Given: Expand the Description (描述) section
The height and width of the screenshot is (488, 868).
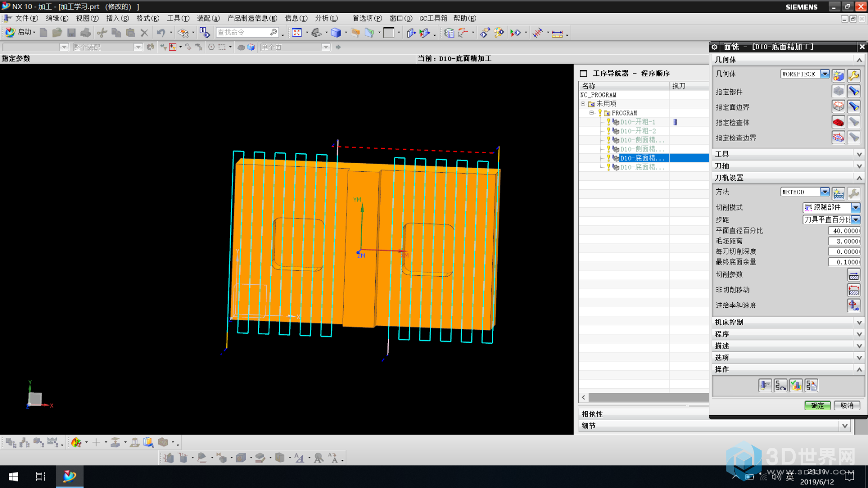Looking at the screenshot, I should click(859, 346).
